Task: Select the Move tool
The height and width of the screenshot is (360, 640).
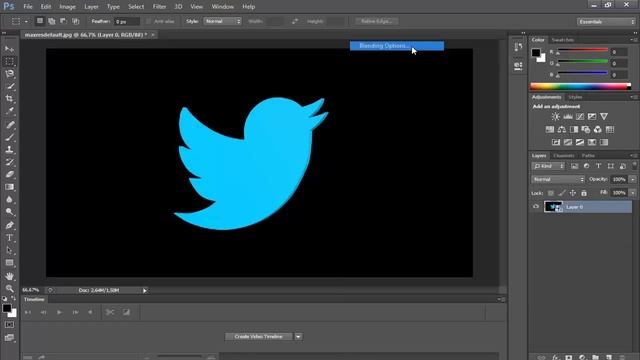Action: pos(9,49)
